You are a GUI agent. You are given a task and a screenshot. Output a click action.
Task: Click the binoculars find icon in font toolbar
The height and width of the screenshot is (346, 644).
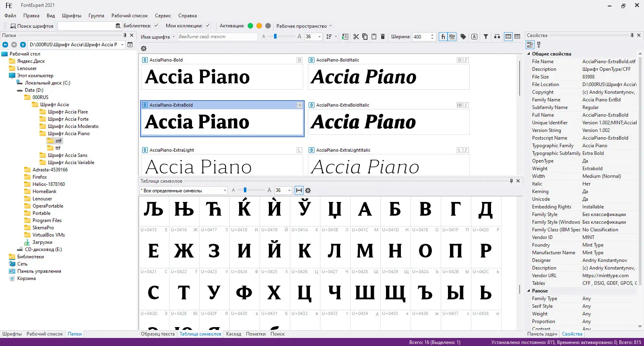pos(497,37)
